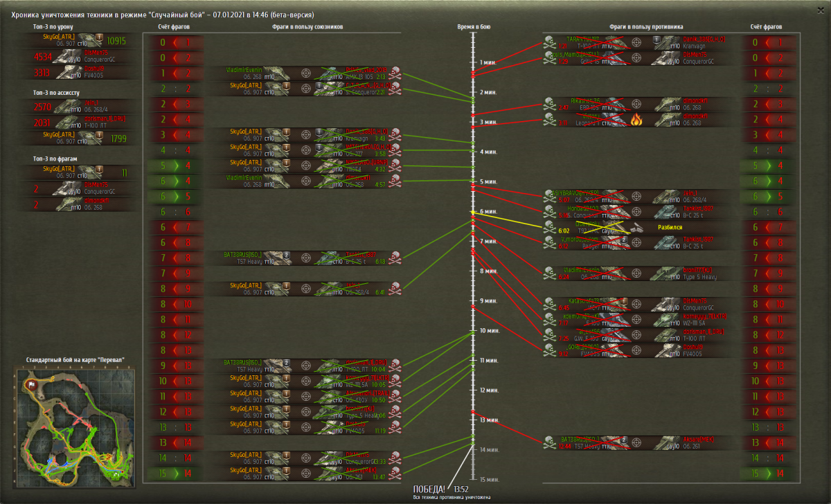
Task: Click the "4 мин." mark on the timeline
Action: (489, 152)
